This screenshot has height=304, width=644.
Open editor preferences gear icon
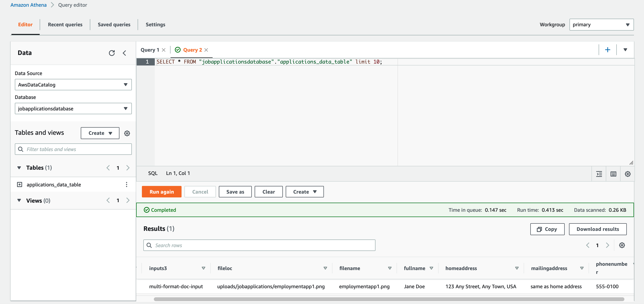[628, 174]
